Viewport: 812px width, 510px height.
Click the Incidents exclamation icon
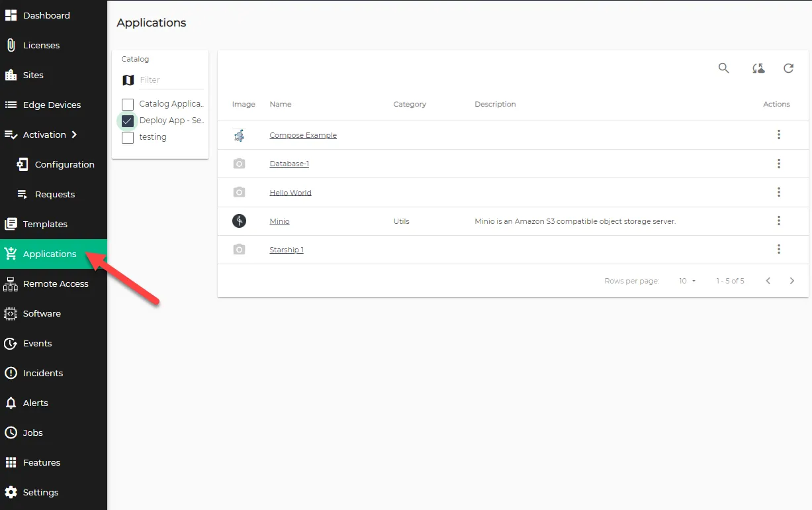(x=11, y=373)
